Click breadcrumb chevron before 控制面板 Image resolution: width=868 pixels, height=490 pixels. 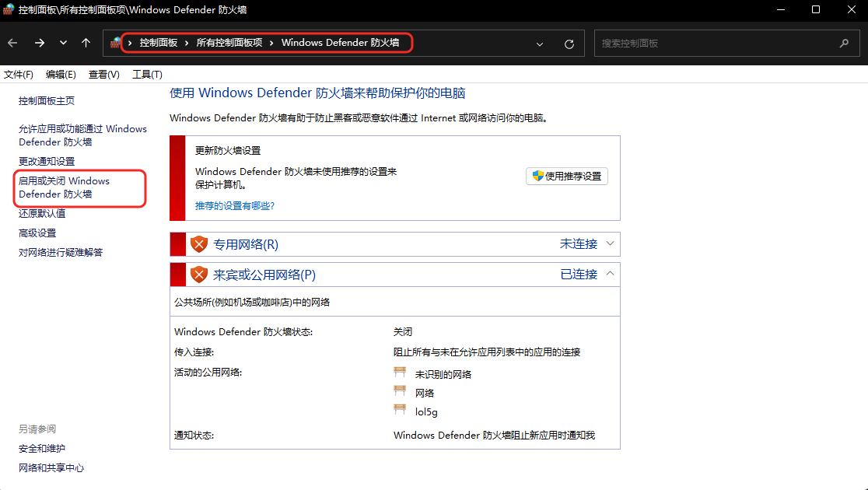tap(130, 44)
